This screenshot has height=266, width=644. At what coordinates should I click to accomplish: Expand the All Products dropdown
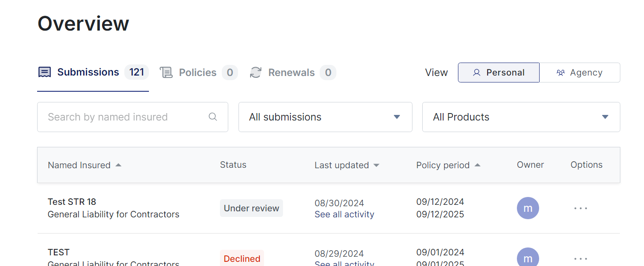521,117
